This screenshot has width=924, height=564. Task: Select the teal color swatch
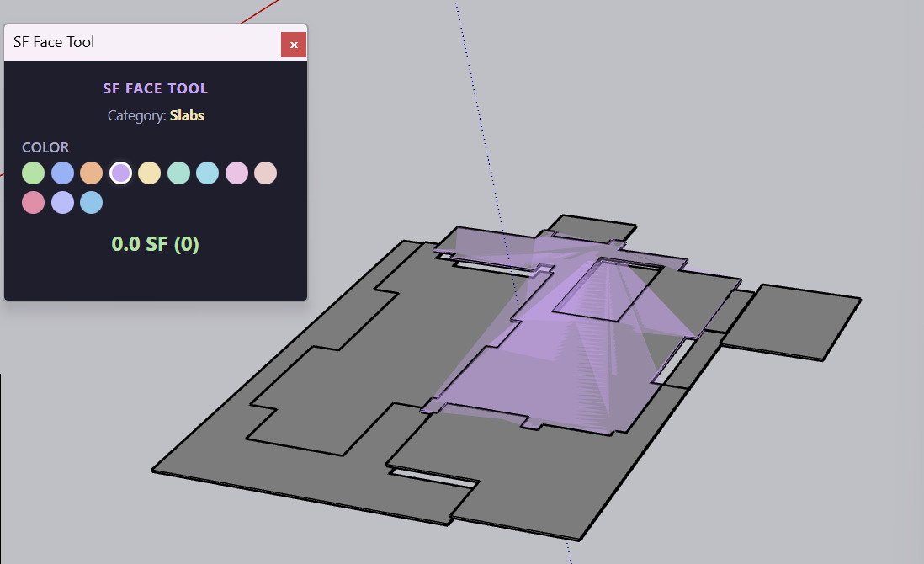point(178,173)
